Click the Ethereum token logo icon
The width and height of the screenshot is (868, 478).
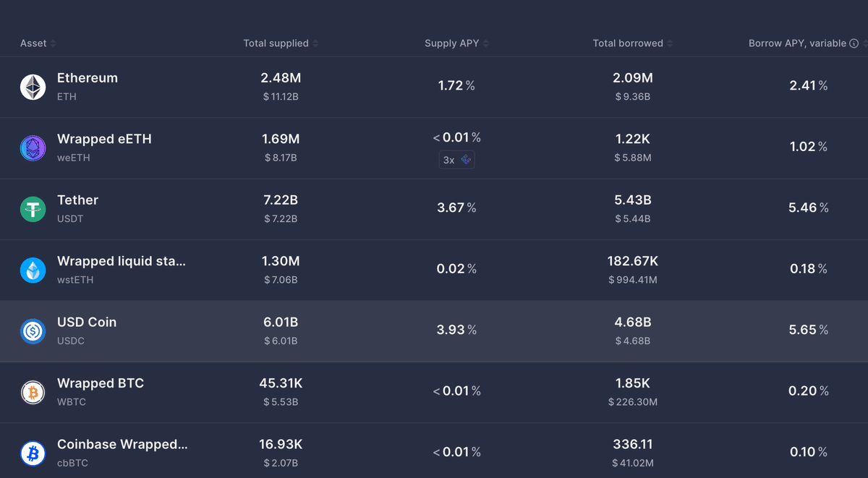(33, 87)
